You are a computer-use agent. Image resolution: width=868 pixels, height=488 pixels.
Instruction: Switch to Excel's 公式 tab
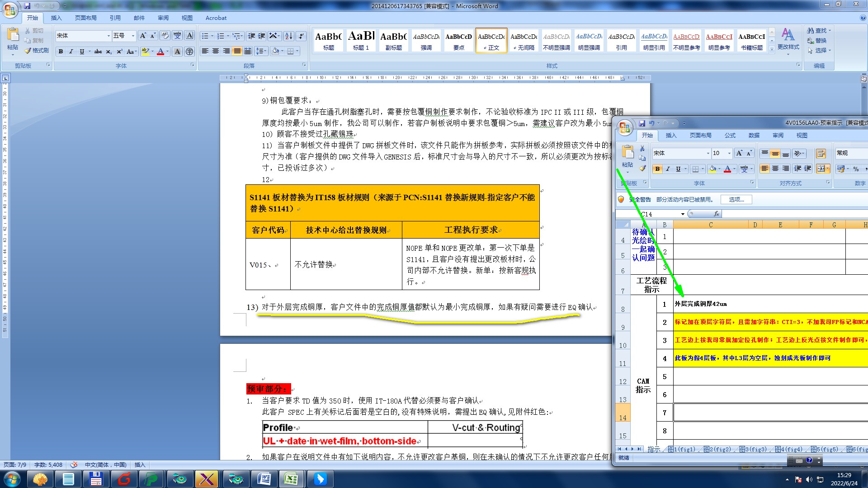(x=730, y=136)
